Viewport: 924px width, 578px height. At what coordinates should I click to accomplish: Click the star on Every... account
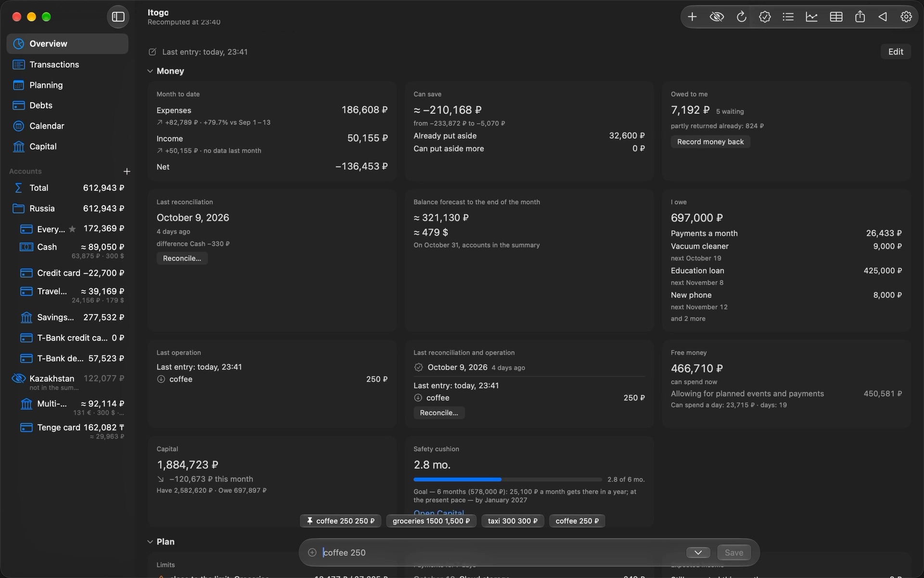tap(72, 229)
